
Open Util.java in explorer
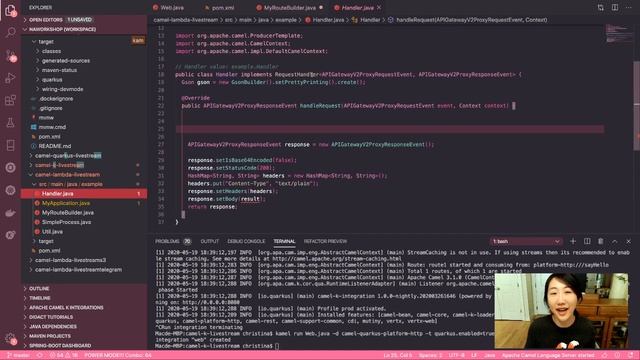tap(52, 231)
